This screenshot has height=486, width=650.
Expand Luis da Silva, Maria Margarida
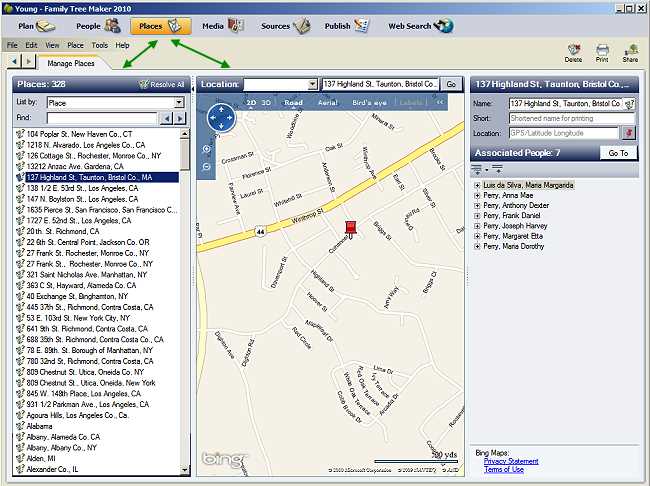477,185
